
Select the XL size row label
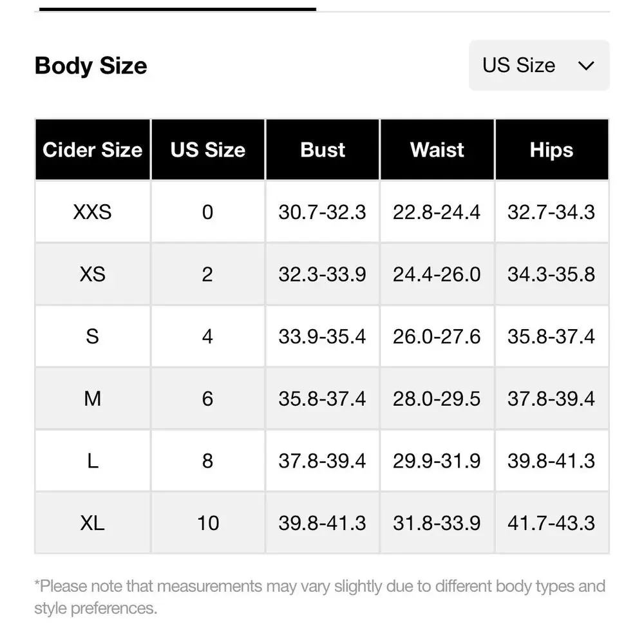(93, 523)
